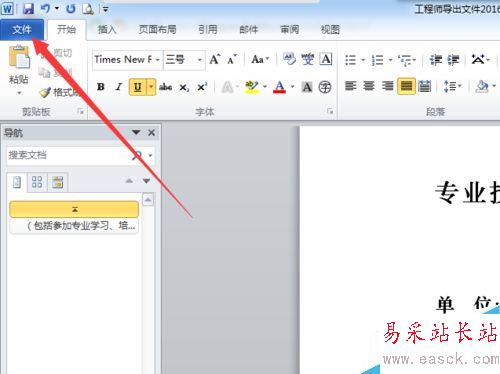Viewport: 500px width, 374px height.
Task: Open the 文件 (File) tab
Action: coord(22,30)
